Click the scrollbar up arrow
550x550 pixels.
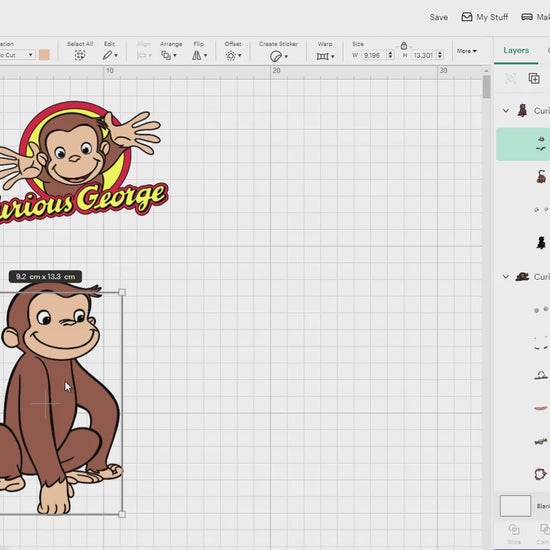(486, 71)
